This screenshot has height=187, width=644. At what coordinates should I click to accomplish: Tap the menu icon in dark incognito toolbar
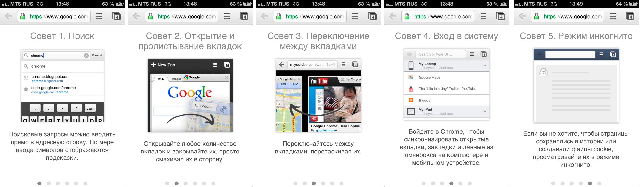[x=601, y=54]
